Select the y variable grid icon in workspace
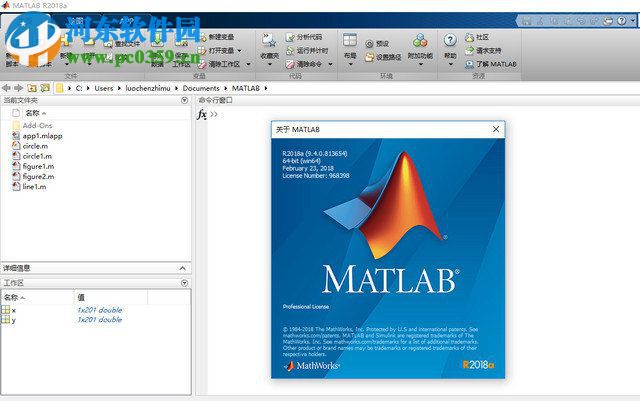The width and height of the screenshot is (640, 401). coord(6,320)
